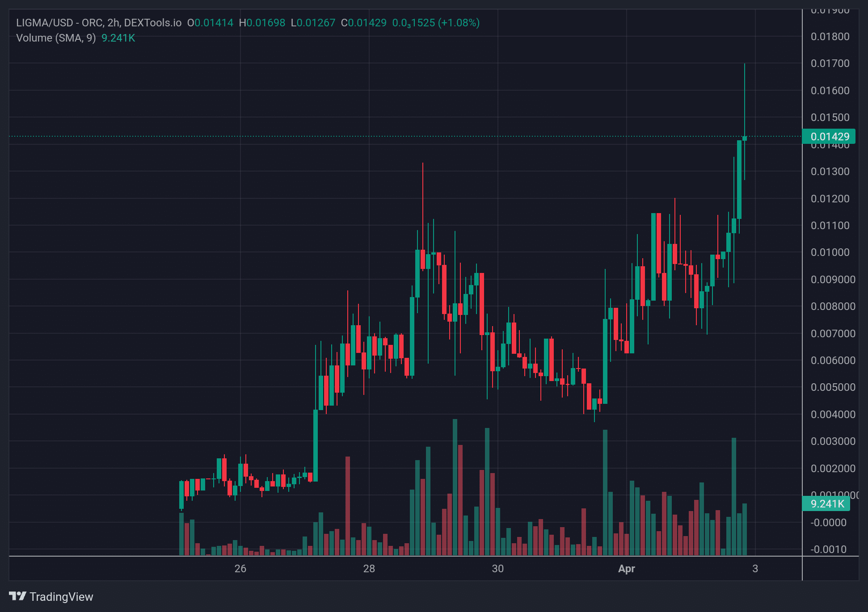This screenshot has width=868, height=612.
Task: Click the low value L0.01267
Action: click(x=313, y=23)
